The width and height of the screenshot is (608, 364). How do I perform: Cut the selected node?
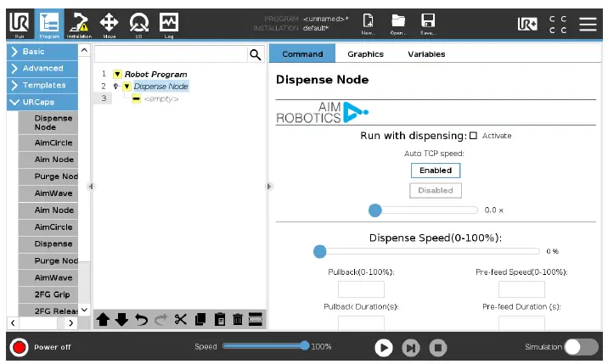pos(180,320)
